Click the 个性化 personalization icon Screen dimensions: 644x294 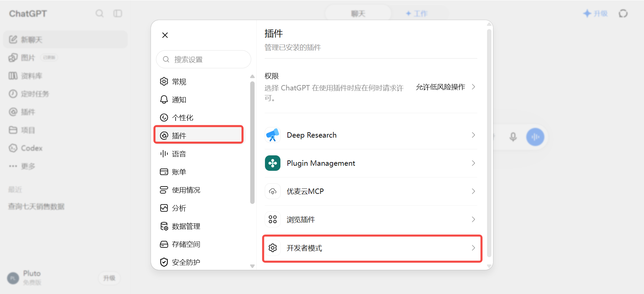pyautogui.click(x=164, y=118)
